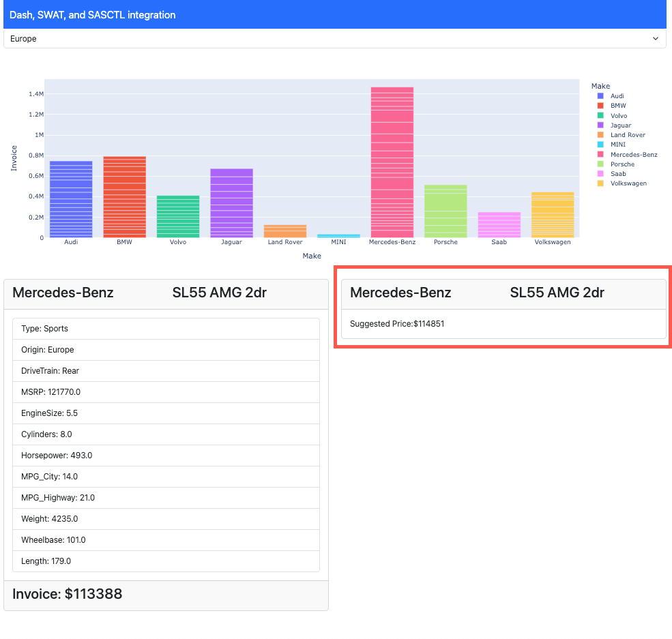This screenshot has width=672, height=639.
Task: Click the Invoice: $113388 footer
Action: point(166,594)
